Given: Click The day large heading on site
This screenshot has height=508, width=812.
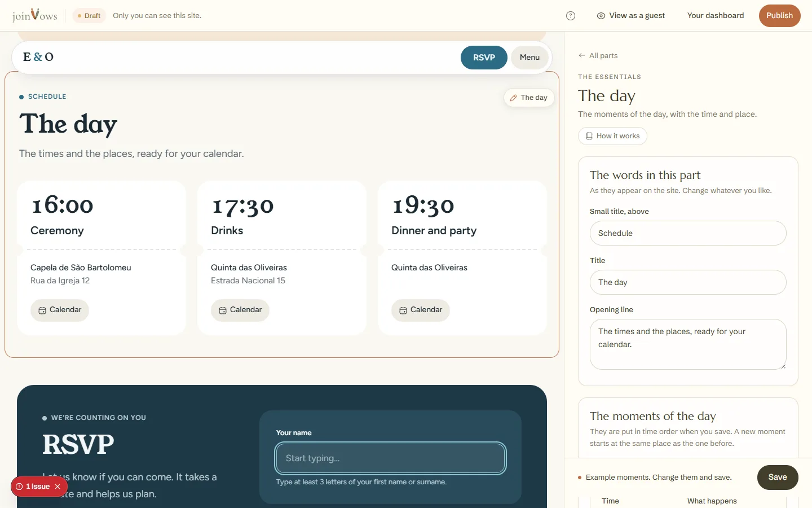Looking at the screenshot, I should (x=68, y=124).
